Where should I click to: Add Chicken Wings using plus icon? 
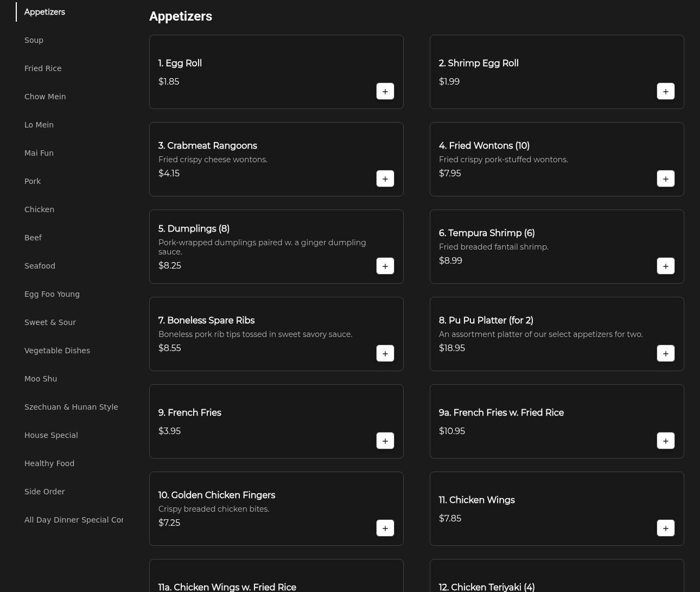(x=665, y=528)
